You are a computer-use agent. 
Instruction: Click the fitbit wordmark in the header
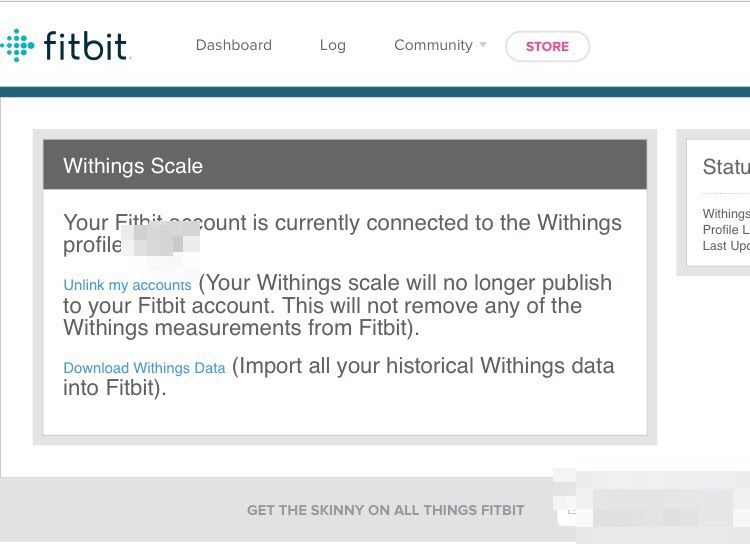pyautogui.click(x=86, y=46)
